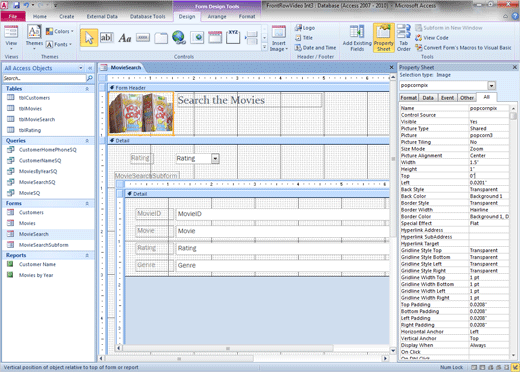Select the Label control tool
Image resolution: width=520 pixels, height=372 pixels.
click(125, 38)
